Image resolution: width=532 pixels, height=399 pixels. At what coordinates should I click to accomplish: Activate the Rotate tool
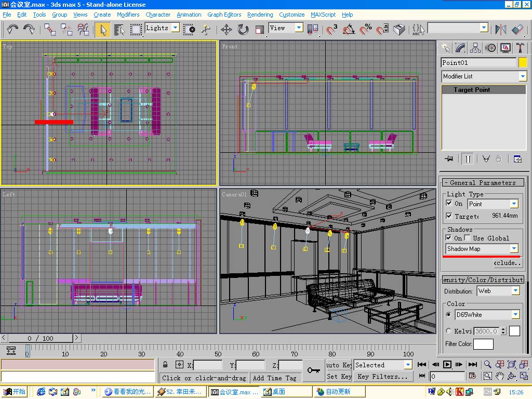[x=243, y=29]
